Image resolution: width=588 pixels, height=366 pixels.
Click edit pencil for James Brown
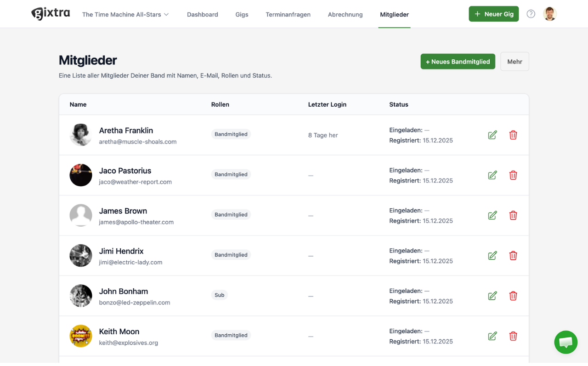click(x=492, y=215)
